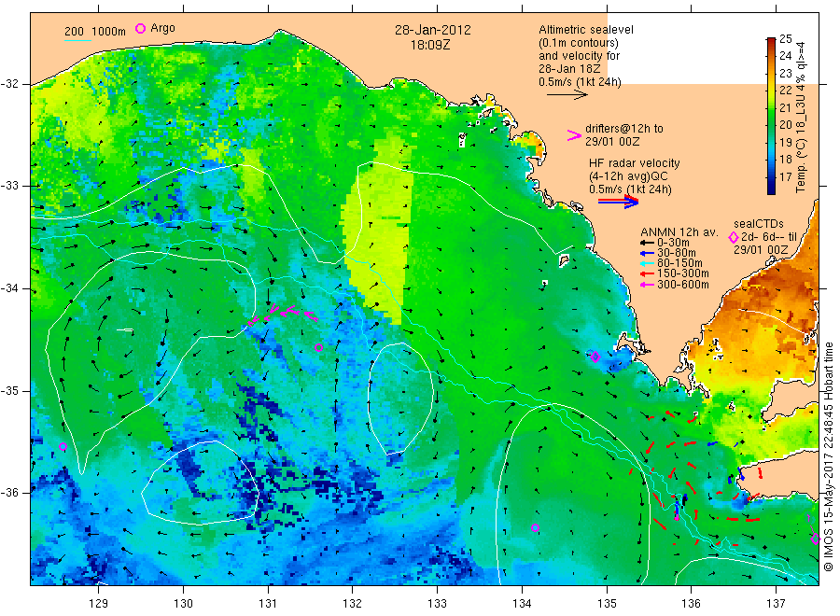Click the magenta Argo circle legend symbol
Image resolution: width=840 pixels, height=616 pixels.
140,28
